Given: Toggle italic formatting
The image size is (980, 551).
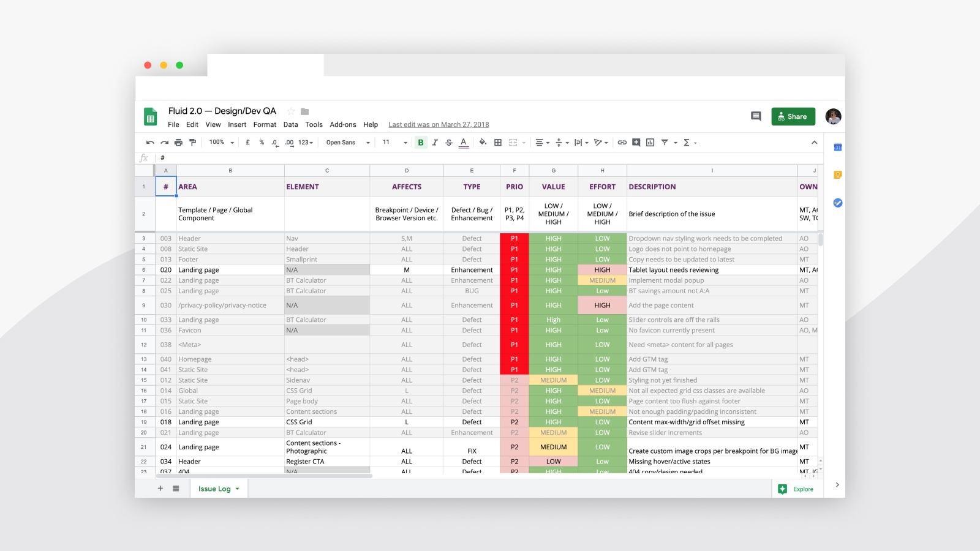Looking at the screenshot, I should click(435, 143).
